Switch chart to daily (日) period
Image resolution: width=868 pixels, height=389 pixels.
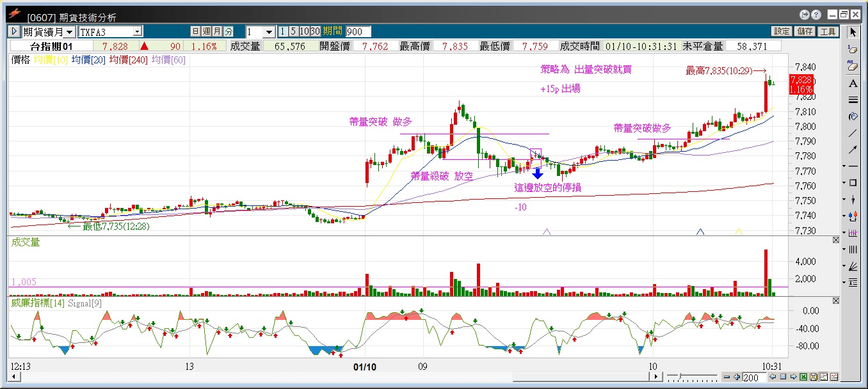[196, 31]
